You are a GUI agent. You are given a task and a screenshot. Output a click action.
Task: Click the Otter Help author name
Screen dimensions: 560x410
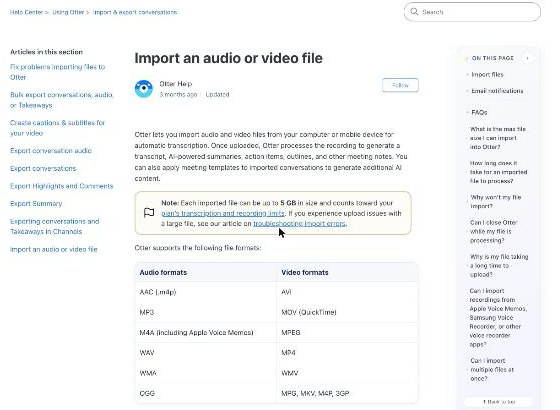pyautogui.click(x=176, y=84)
